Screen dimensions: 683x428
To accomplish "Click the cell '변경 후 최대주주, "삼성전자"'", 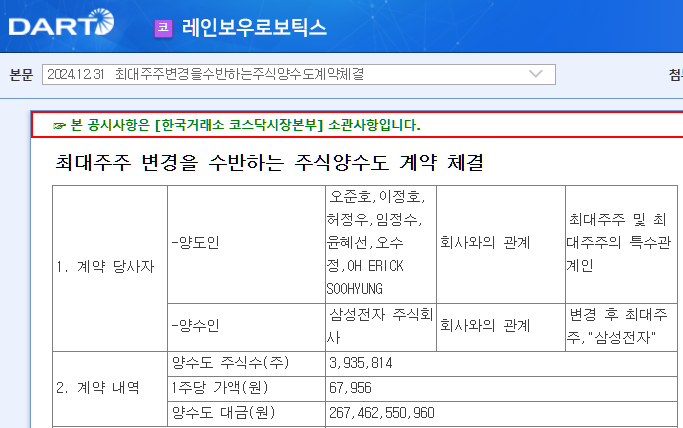I will (621, 327).
